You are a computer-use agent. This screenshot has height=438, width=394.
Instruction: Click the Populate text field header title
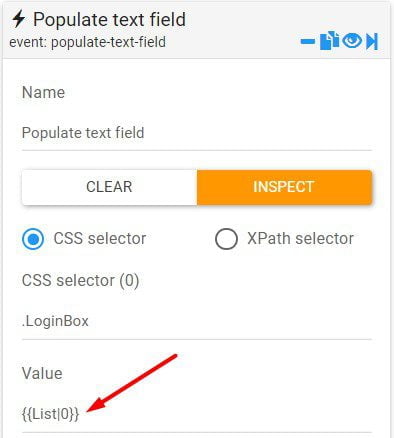click(x=109, y=19)
